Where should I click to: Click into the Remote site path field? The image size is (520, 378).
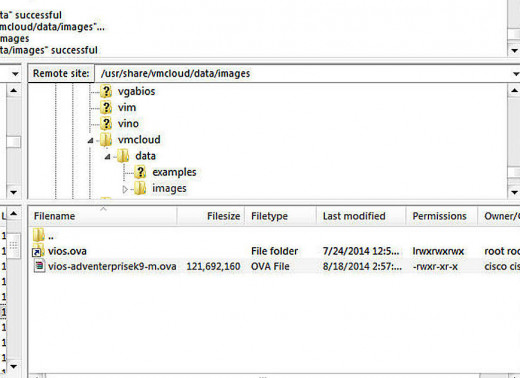tap(303, 74)
